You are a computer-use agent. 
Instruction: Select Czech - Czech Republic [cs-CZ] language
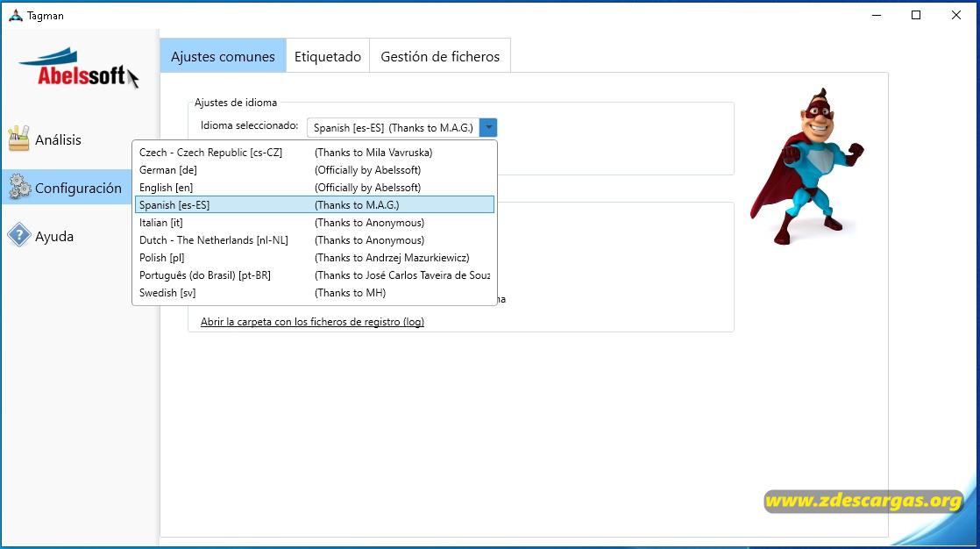click(x=315, y=153)
